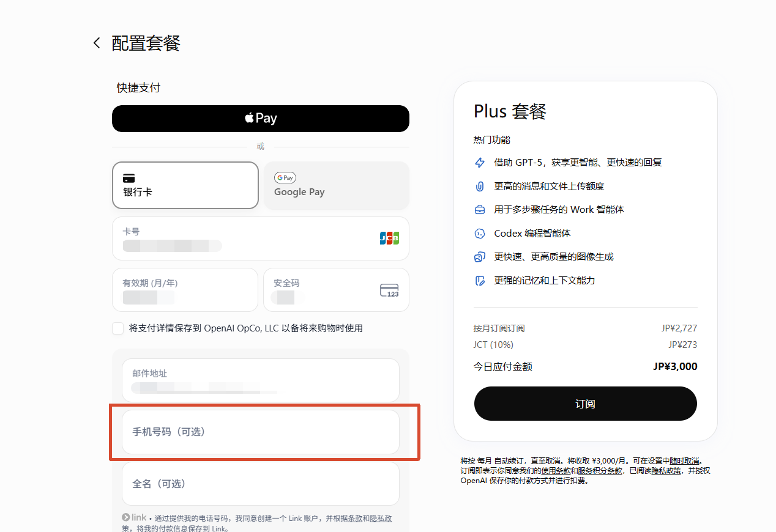This screenshot has height=532, width=776.
Task: Click the 订阅 subscribe button
Action: pos(586,404)
